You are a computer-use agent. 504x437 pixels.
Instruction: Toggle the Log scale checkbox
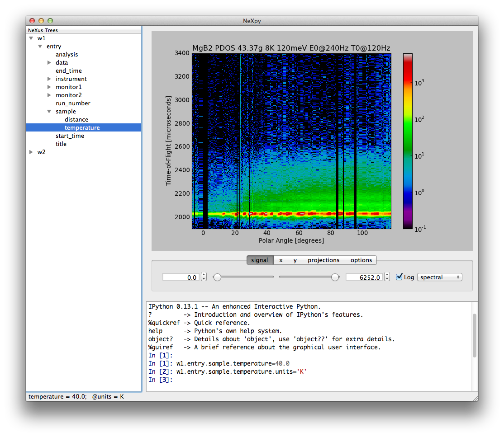(x=399, y=277)
